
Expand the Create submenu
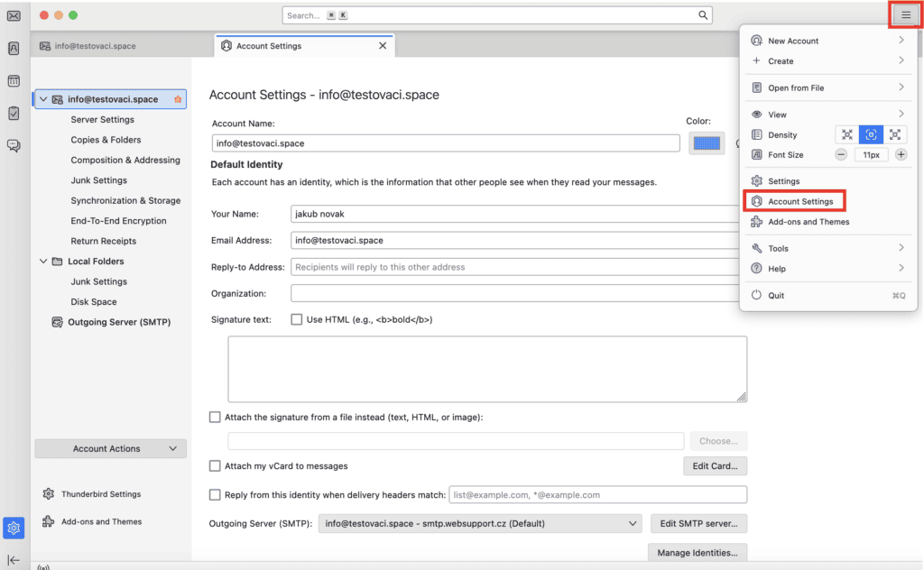[901, 60]
